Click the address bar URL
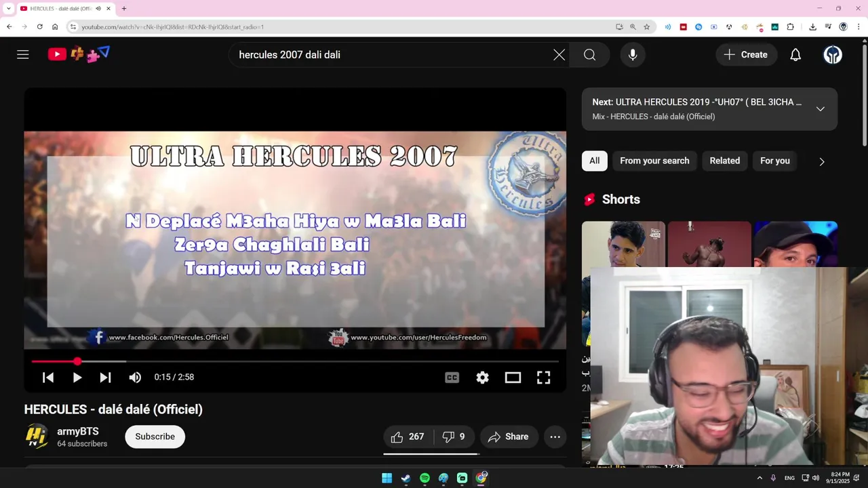 173,27
